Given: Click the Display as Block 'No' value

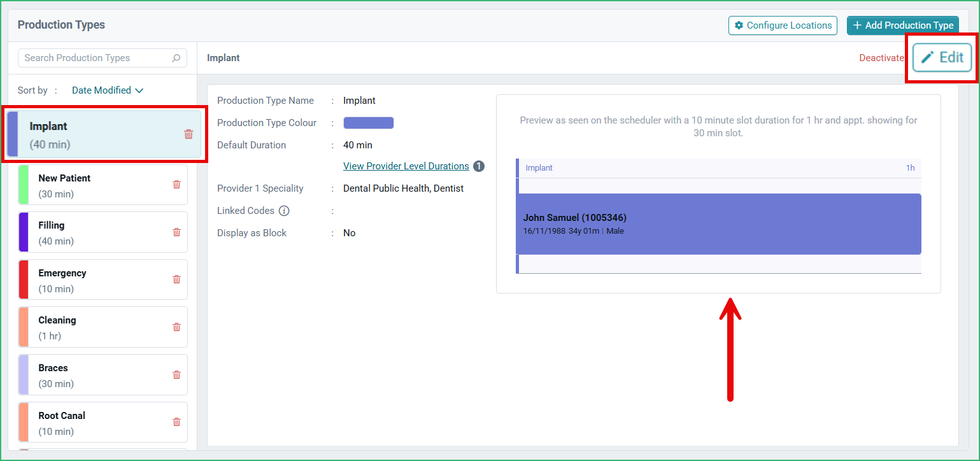Looking at the screenshot, I should 350,233.
